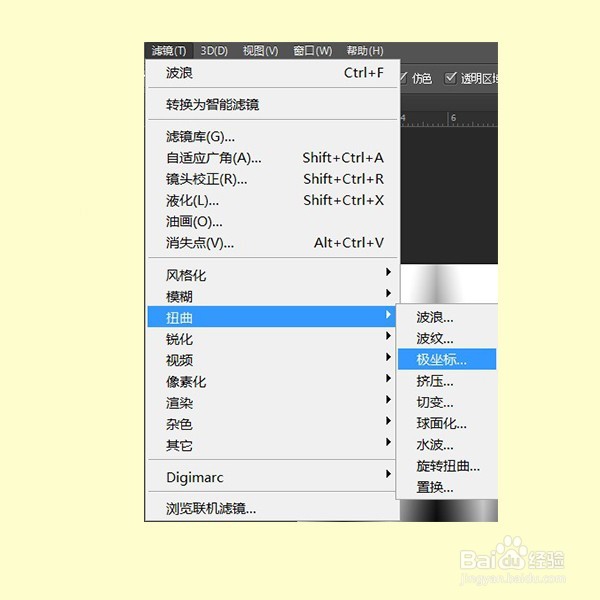
Task: Open the 油画(O)... filter
Action: click(274, 222)
